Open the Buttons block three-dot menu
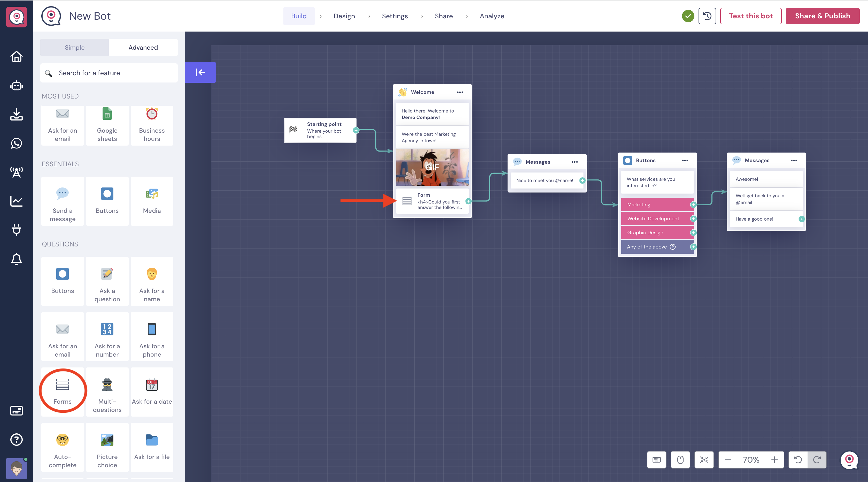The height and width of the screenshot is (482, 868). [x=685, y=161]
